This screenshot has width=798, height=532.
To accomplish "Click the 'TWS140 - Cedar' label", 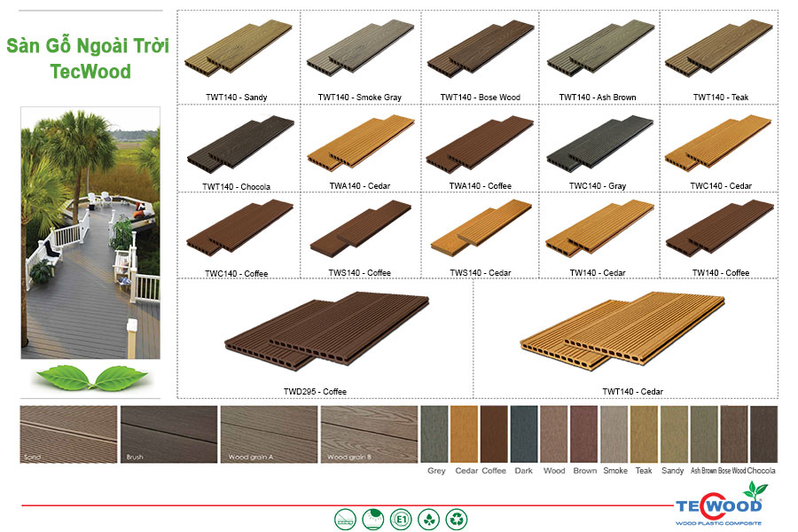I will pyautogui.click(x=481, y=273).
